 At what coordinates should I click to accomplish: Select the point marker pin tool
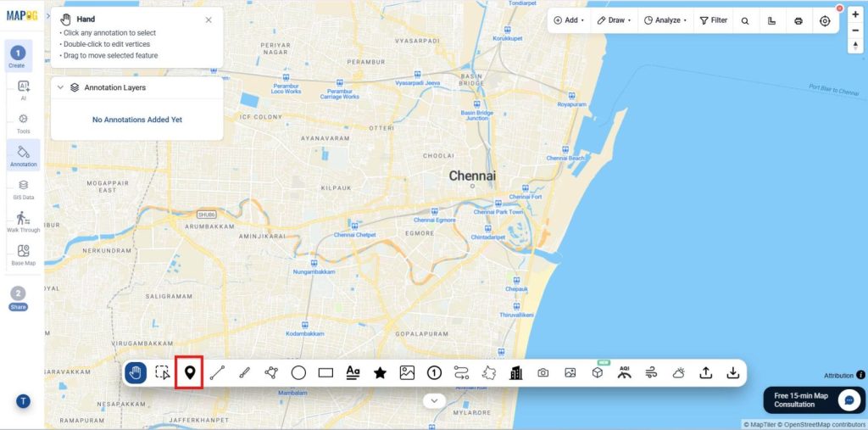click(190, 373)
